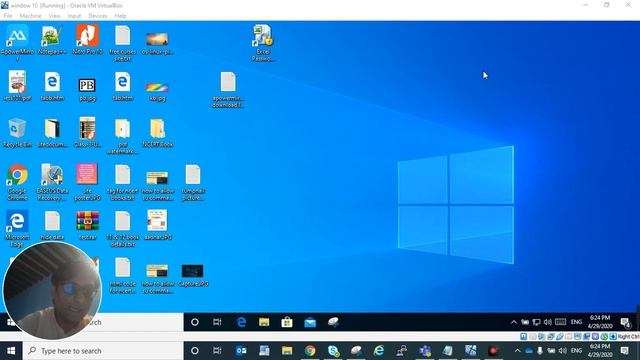Open the View menu
The width and height of the screenshot is (640, 360).
click(54, 16)
